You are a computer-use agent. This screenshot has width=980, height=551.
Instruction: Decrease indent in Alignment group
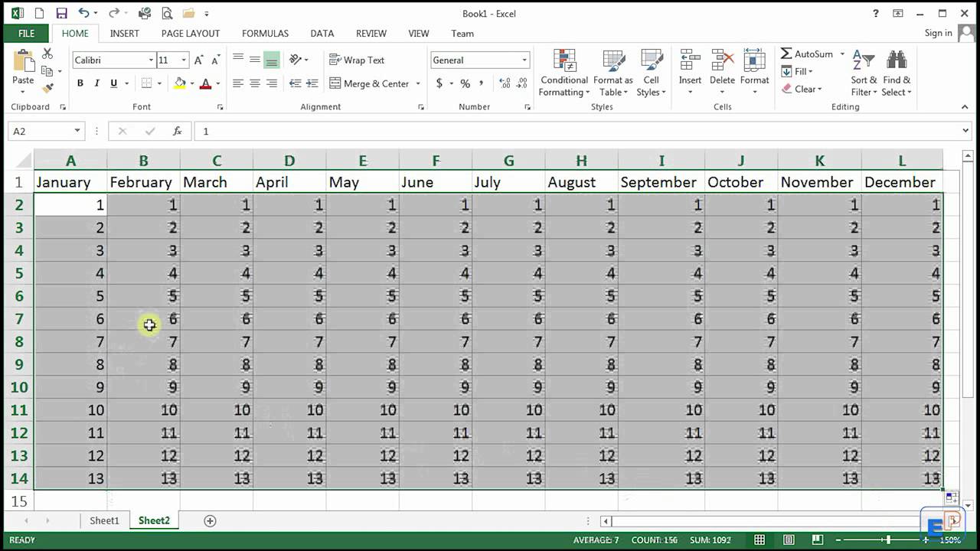click(x=295, y=83)
